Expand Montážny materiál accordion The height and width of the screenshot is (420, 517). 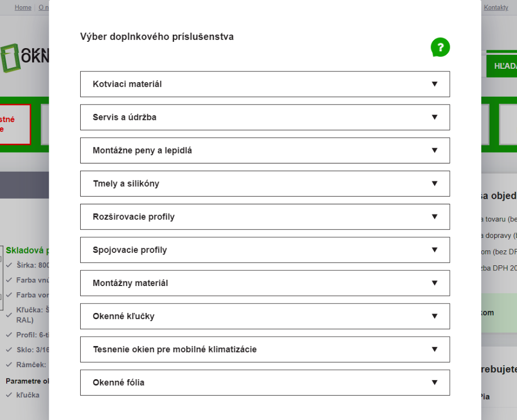coord(264,283)
